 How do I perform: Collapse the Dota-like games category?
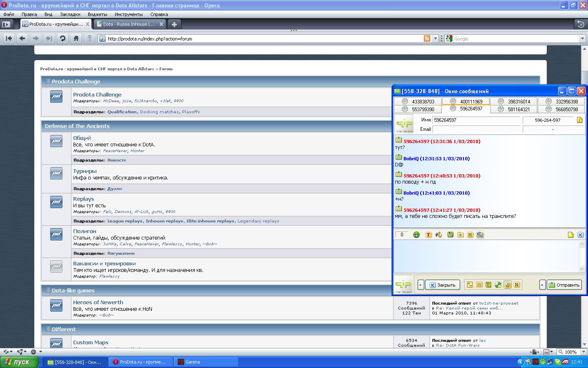48,290
